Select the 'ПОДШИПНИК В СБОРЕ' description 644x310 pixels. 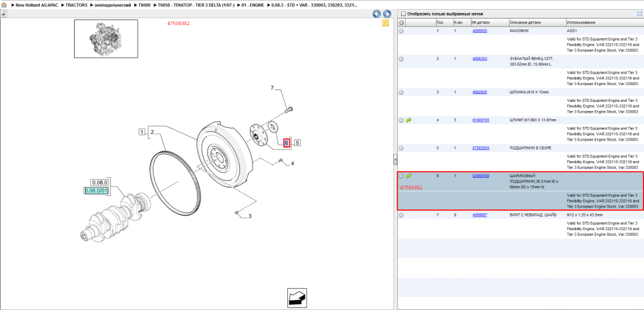click(530, 148)
